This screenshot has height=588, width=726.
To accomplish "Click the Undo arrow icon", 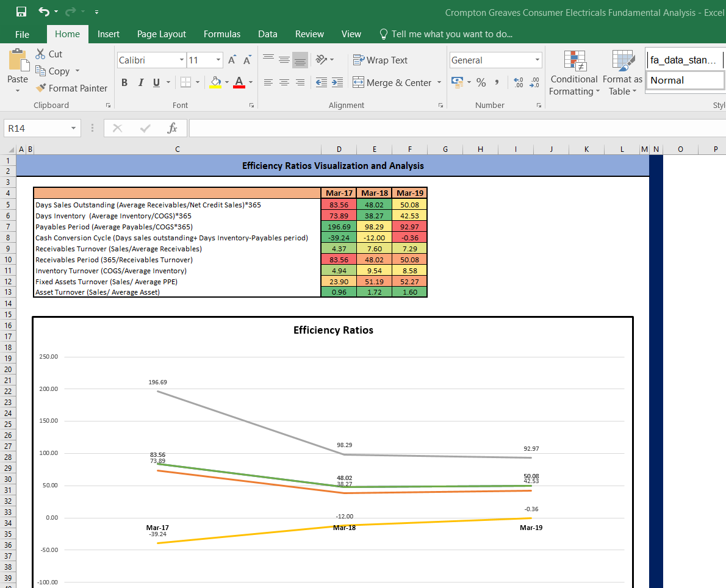I will 44,12.
